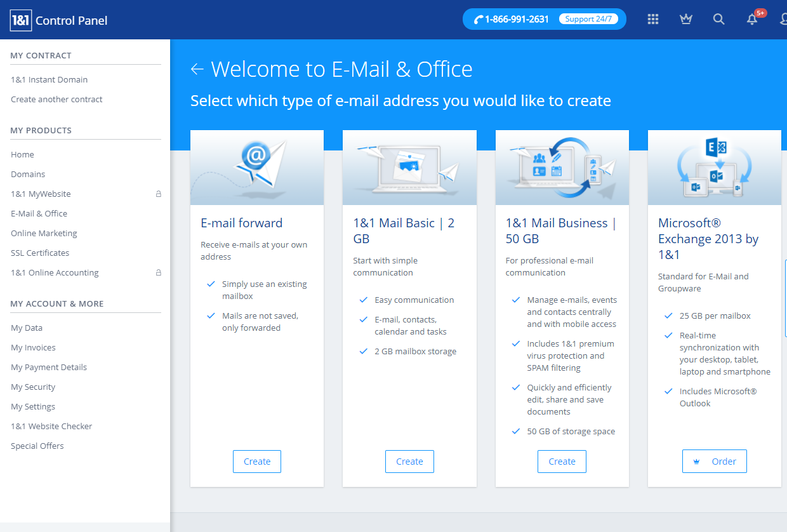
Task: Open 1&1 Online Accounting item
Action: (x=55, y=273)
